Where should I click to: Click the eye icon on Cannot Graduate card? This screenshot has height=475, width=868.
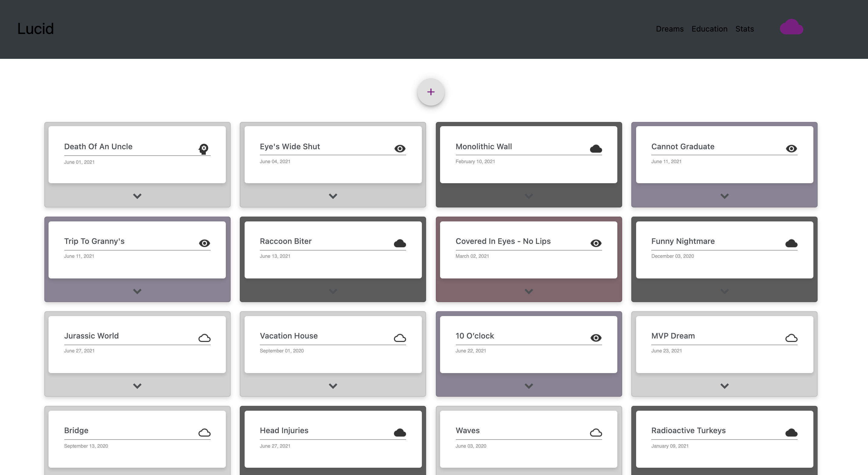click(x=791, y=149)
